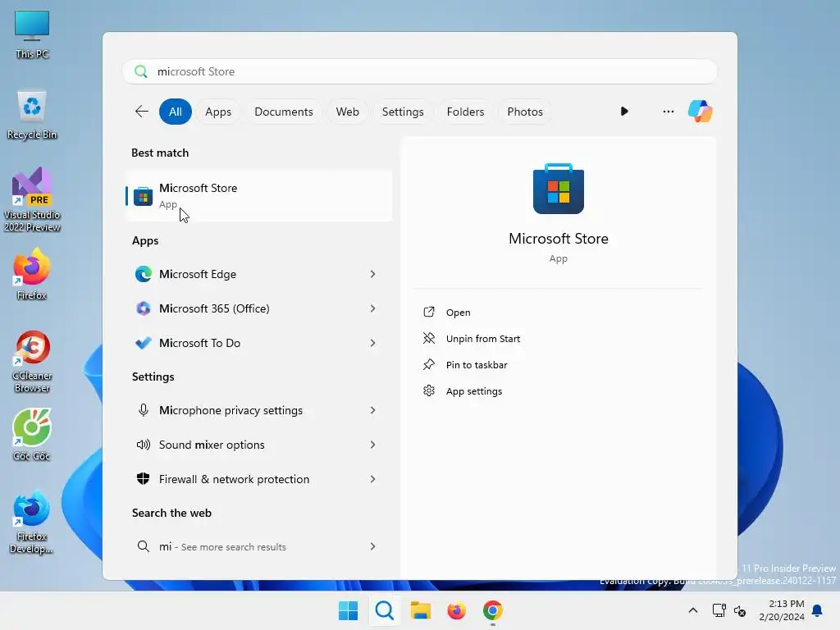Open Microsoft Store best match result
Screen dimensions: 840x630
pyautogui.click(x=258, y=195)
